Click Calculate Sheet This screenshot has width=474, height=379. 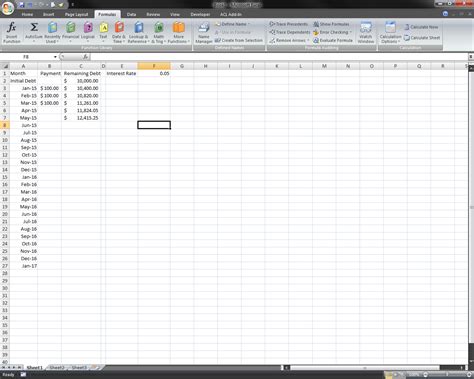pos(422,38)
